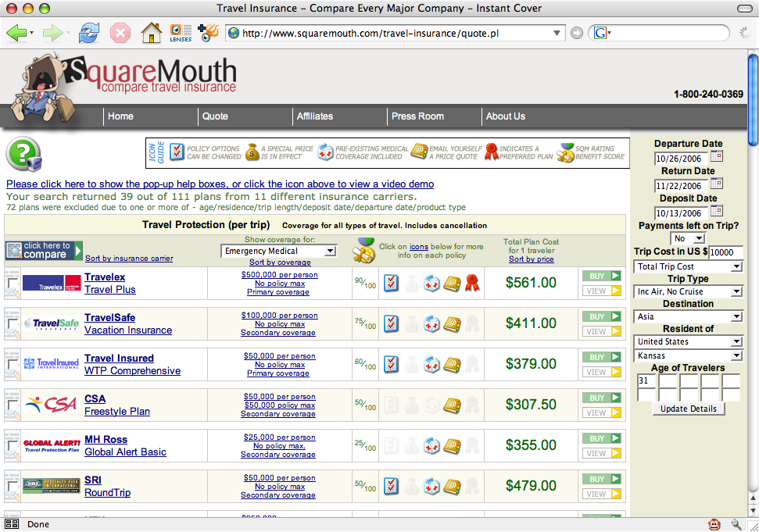Open the Destination Asia dropdown
This screenshot has height=532, width=759.
pyautogui.click(x=688, y=316)
